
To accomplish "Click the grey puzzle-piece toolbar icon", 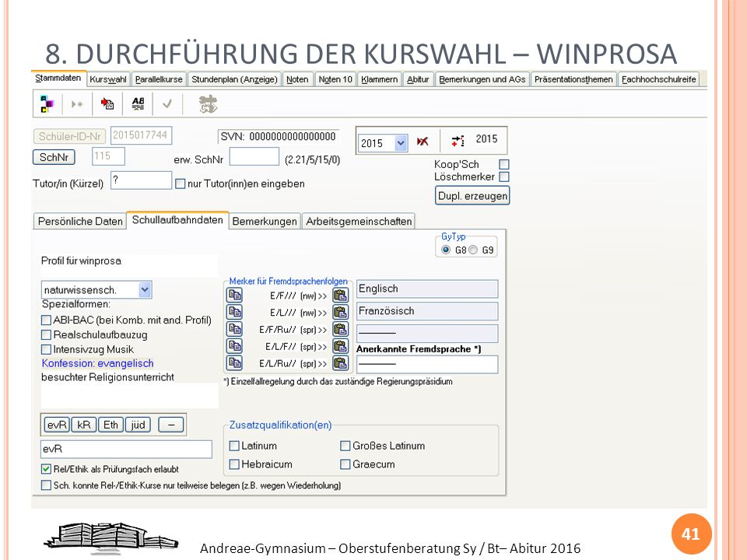I will [209, 103].
